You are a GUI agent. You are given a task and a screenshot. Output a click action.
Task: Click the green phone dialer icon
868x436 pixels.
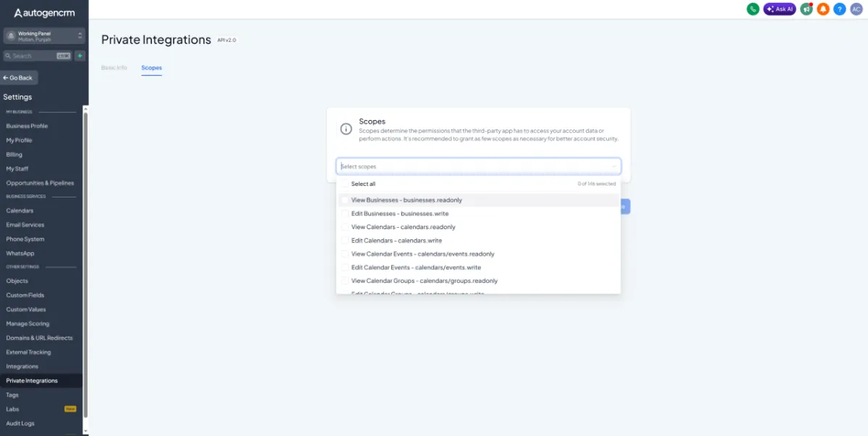[753, 9]
